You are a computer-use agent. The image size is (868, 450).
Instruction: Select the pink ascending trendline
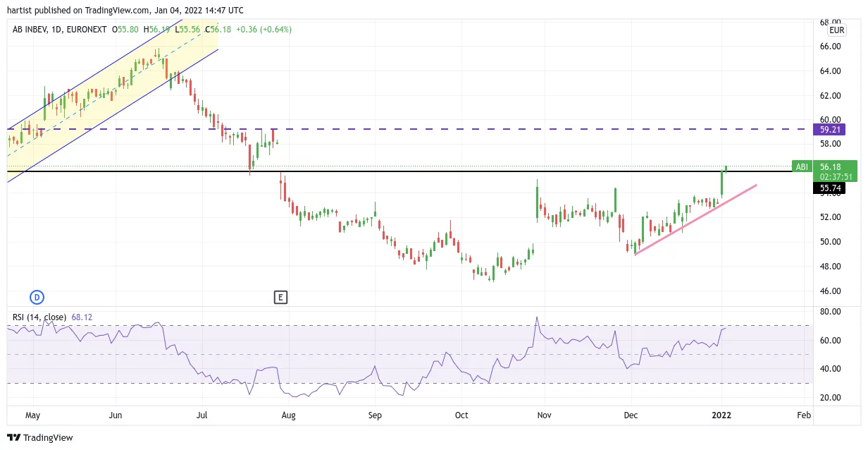point(695,219)
